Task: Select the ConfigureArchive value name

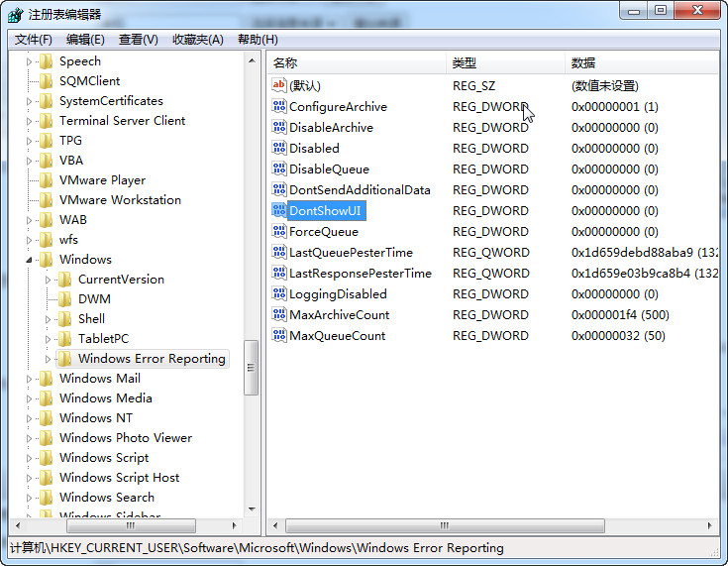Action: [338, 107]
